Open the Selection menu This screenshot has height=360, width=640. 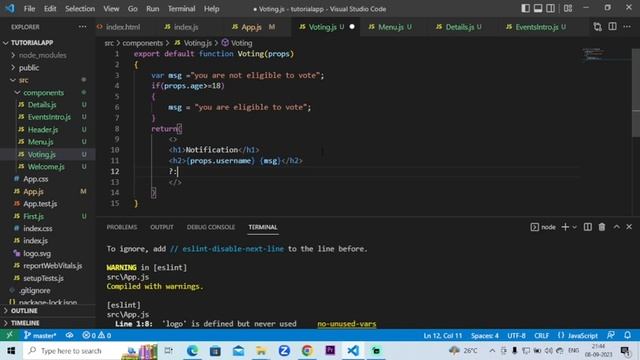(x=80, y=9)
